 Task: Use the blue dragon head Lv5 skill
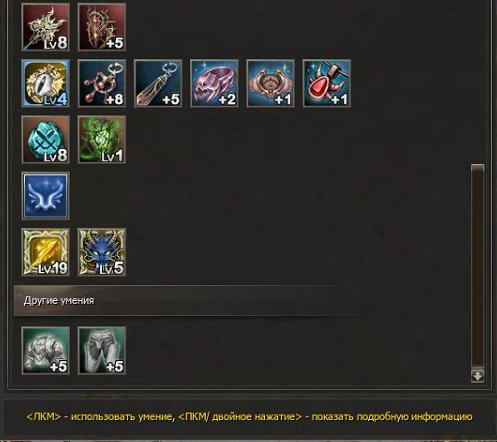coord(102,252)
